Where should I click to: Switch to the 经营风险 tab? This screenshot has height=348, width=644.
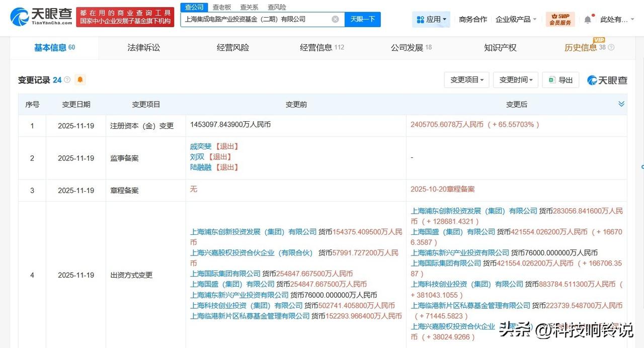click(233, 48)
